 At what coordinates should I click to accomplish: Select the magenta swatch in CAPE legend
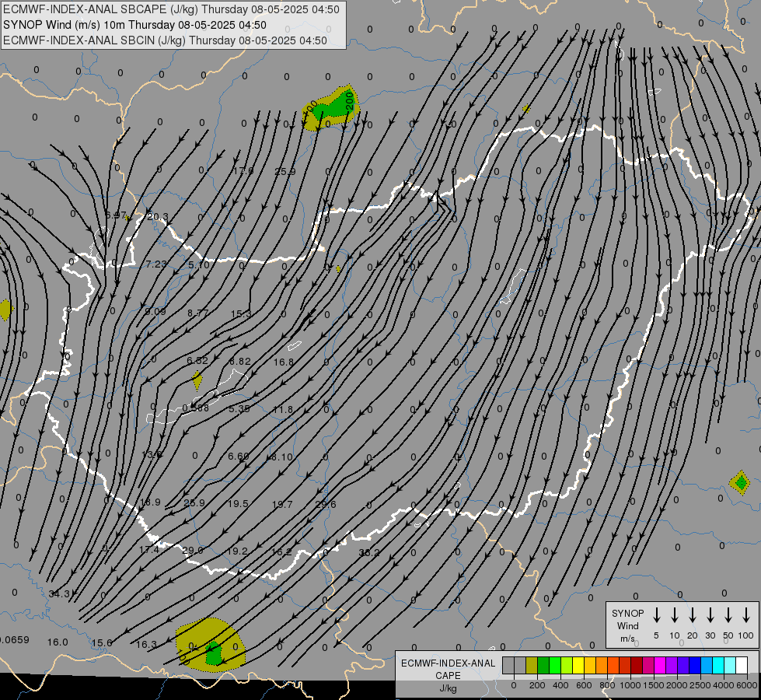pyautogui.click(x=660, y=666)
